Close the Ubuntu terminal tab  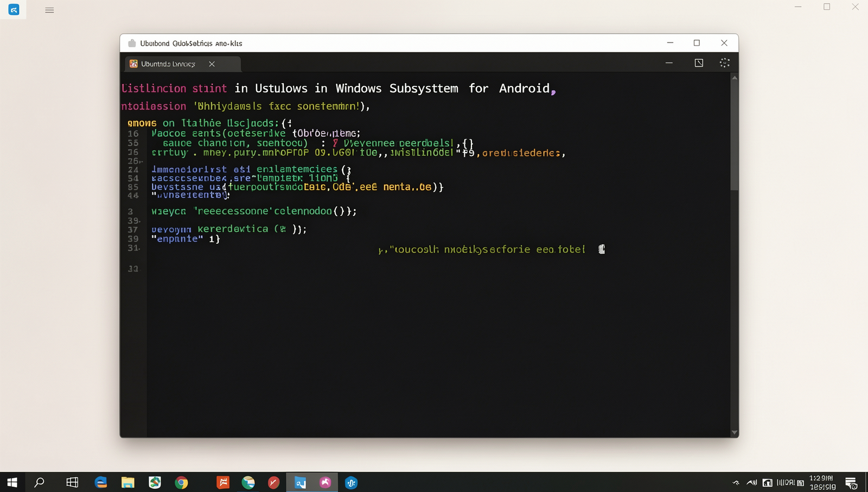click(212, 64)
